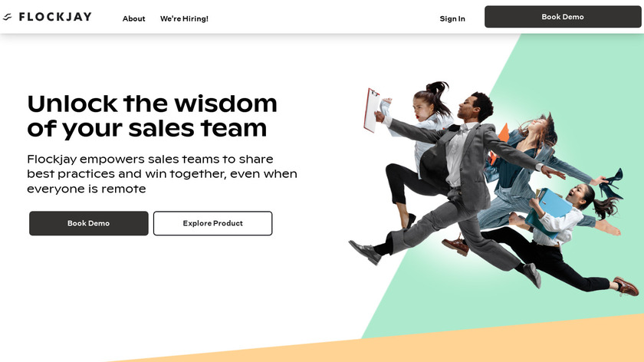Select the Explore Product button
Screen dimensions: 644x362
pos(213,223)
